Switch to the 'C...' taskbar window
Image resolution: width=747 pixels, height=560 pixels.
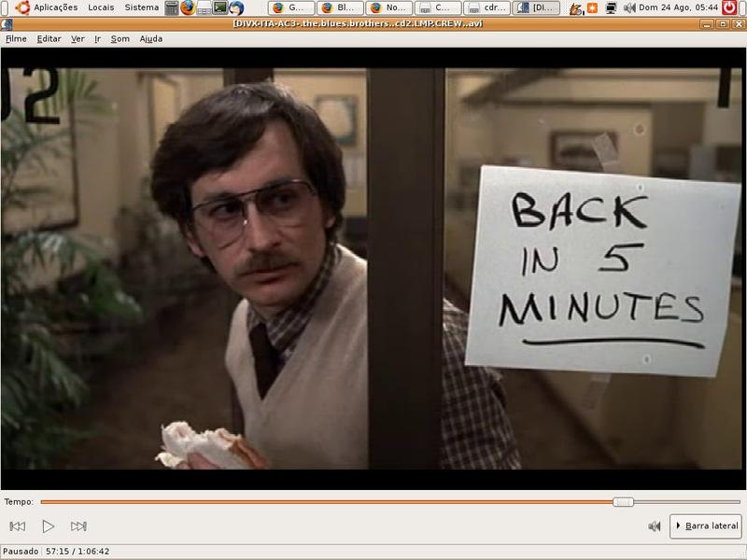click(x=438, y=7)
